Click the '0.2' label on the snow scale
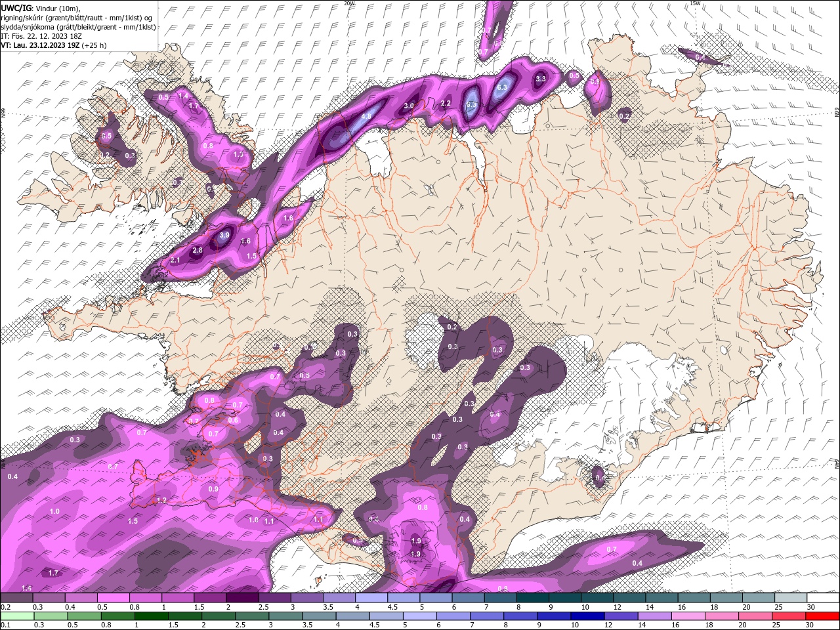840x630 pixels. point(7,607)
